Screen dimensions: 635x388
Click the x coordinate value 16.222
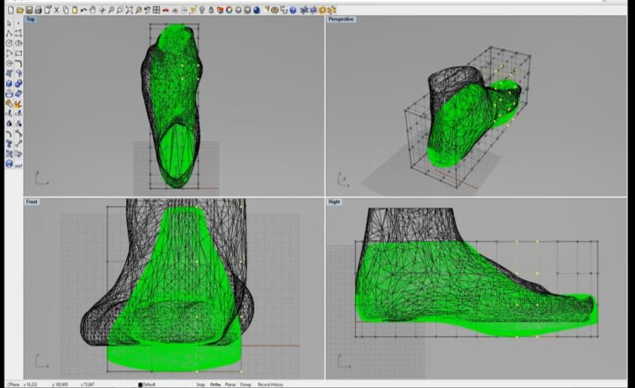pos(31,384)
